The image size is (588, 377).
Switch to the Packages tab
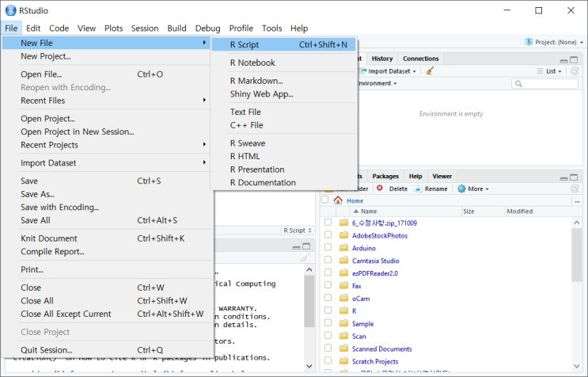tap(385, 176)
